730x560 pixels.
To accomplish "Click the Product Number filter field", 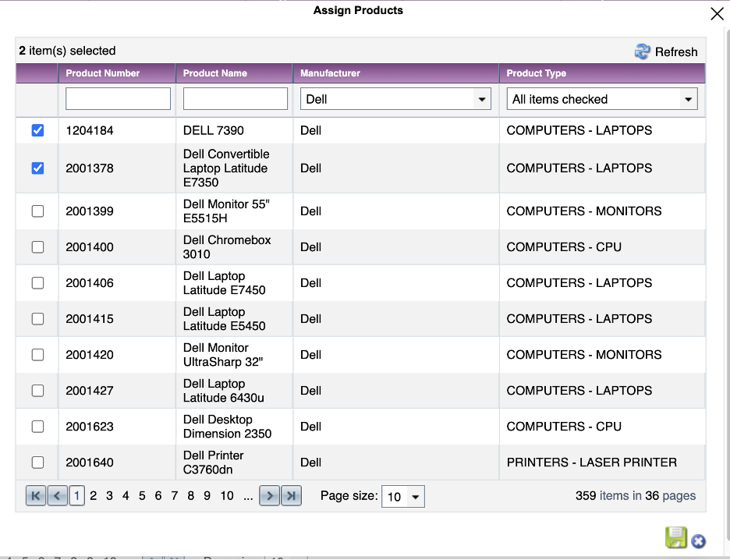I will [118, 99].
